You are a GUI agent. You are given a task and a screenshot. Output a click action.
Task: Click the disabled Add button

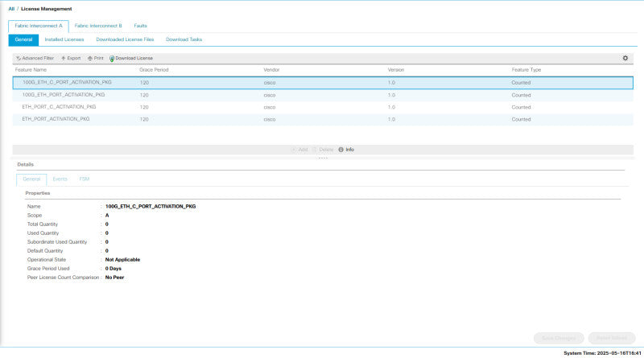(299, 150)
